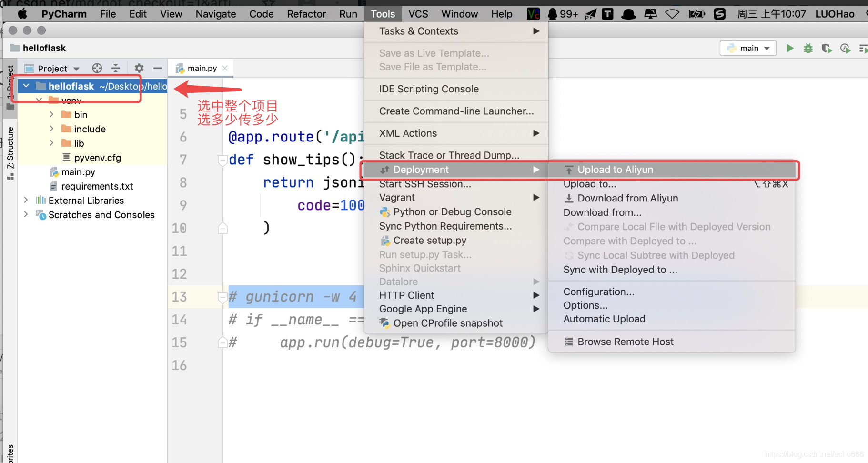Collapse the helloflask root folder
Image resolution: width=868 pixels, height=463 pixels.
[26, 86]
